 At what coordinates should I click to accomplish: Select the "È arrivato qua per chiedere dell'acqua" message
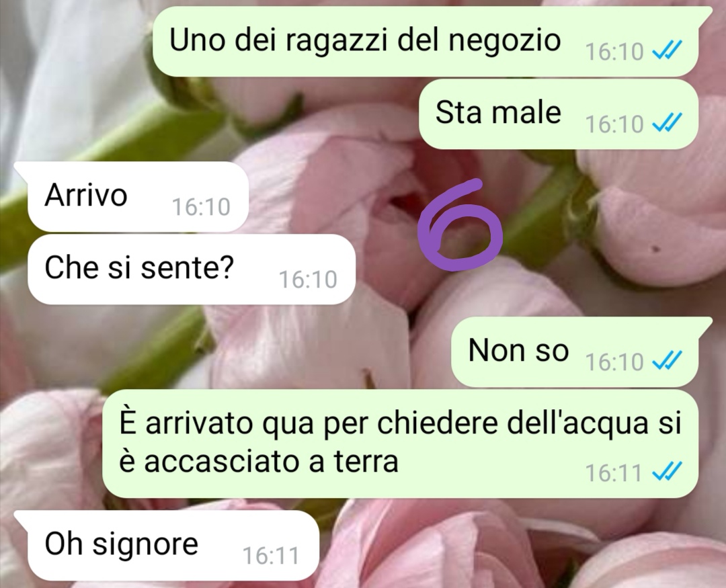tap(400, 444)
